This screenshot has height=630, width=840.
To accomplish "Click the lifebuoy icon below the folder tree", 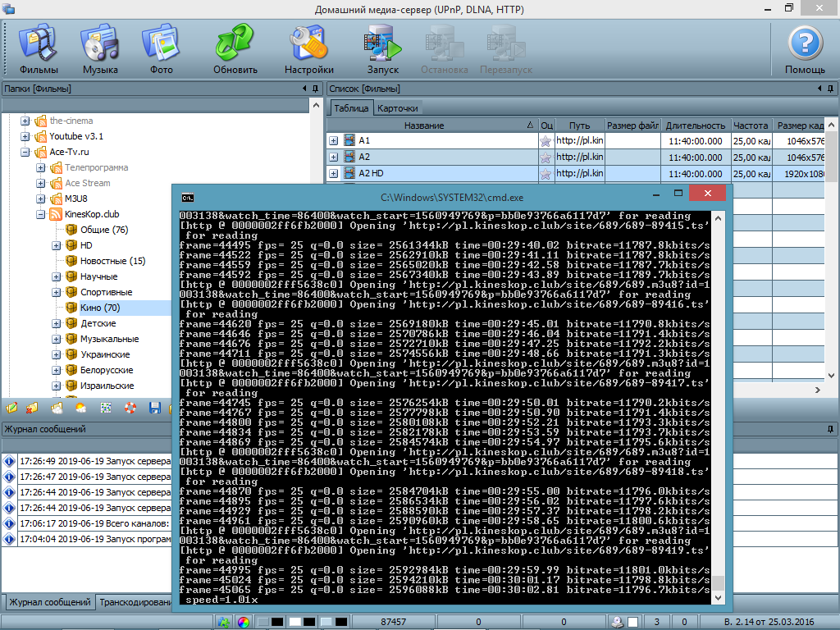I will pos(130,408).
